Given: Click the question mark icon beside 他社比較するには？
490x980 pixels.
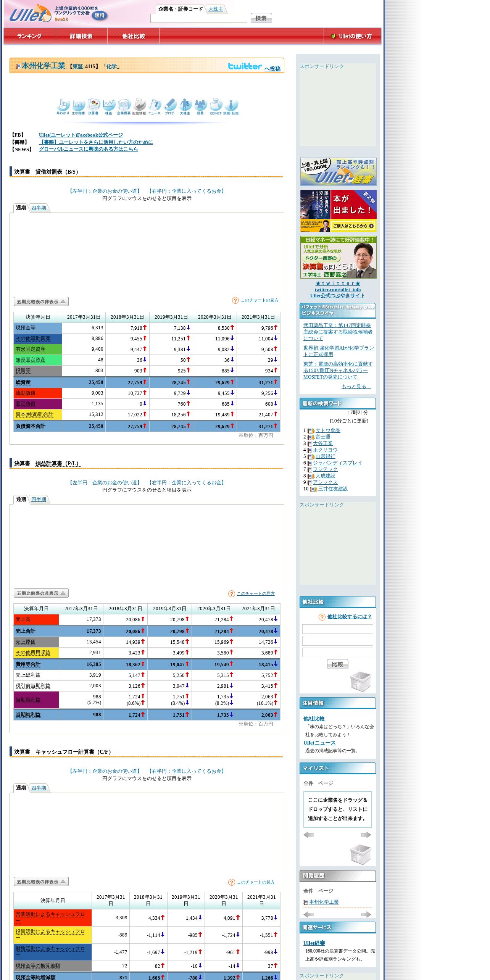Looking at the screenshot, I should click(x=322, y=617).
